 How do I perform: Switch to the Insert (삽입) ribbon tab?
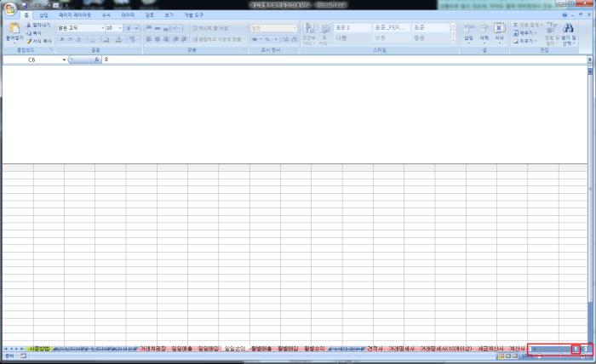pos(43,14)
